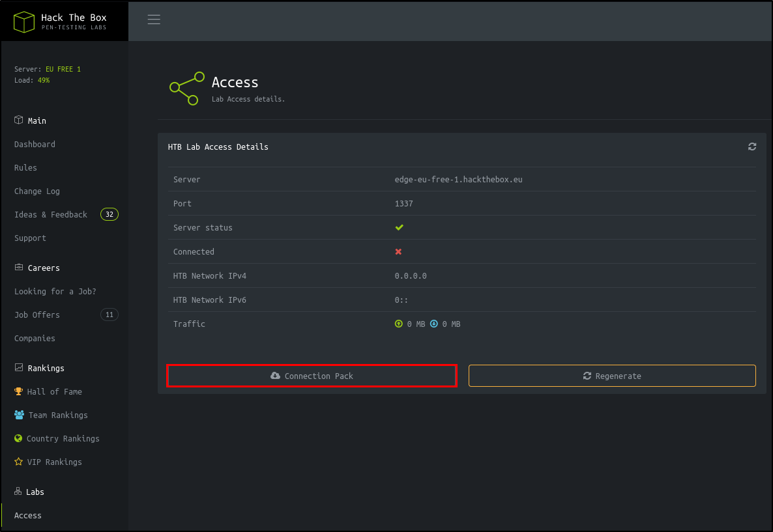Click the blue download traffic arrow icon
This screenshot has width=773, height=532.
(434, 324)
